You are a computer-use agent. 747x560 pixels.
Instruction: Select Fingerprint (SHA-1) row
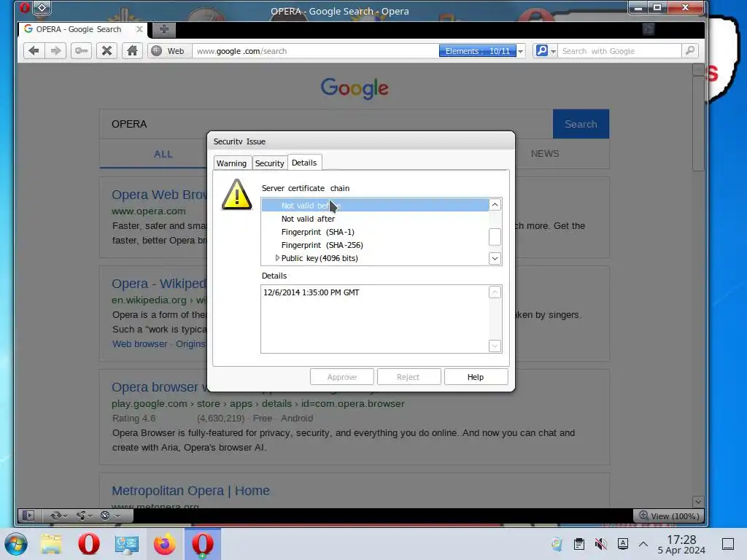[375, 232]
